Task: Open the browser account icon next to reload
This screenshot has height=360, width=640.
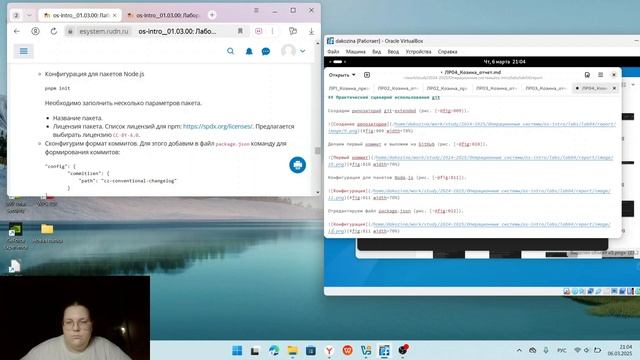Action: [36, 31]
